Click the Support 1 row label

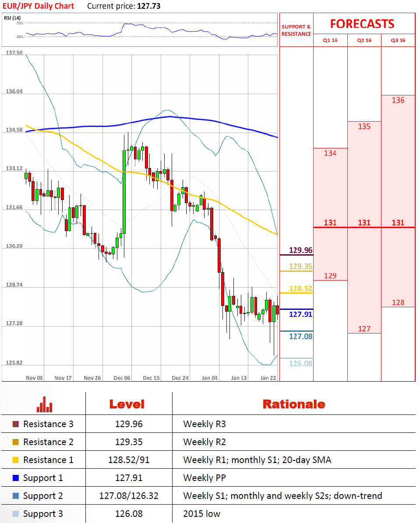[x=43, y=478]
